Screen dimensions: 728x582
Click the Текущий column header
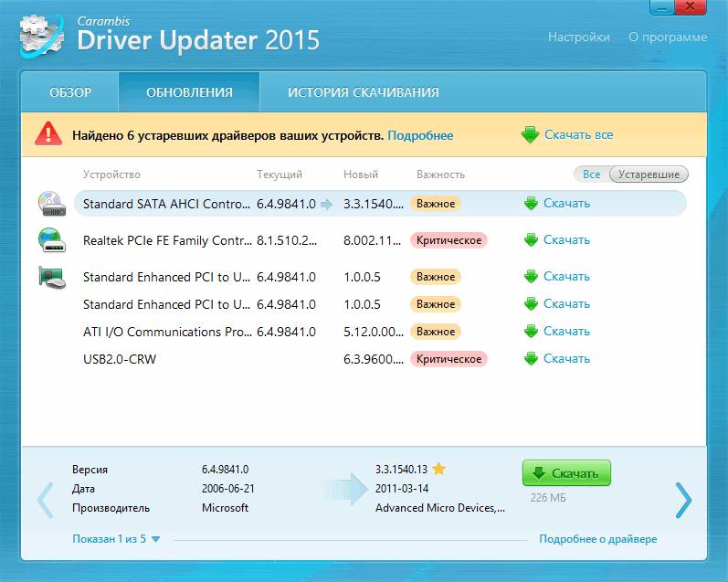(280, 175)
